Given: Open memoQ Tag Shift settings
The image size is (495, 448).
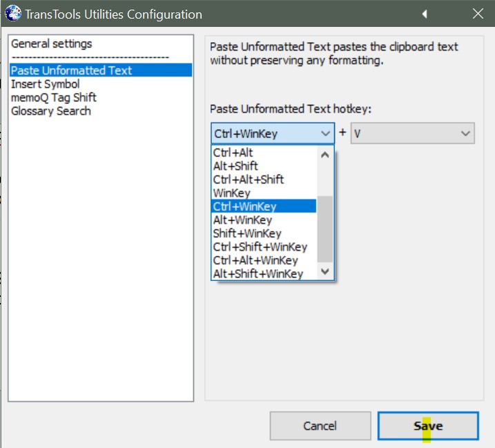Looking at the screenshot, I should (54, 97).
